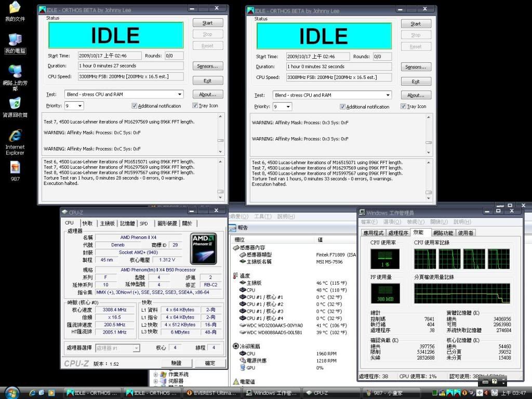Expand the 作業系統 tree node in EVEREST

coord(156,374)
